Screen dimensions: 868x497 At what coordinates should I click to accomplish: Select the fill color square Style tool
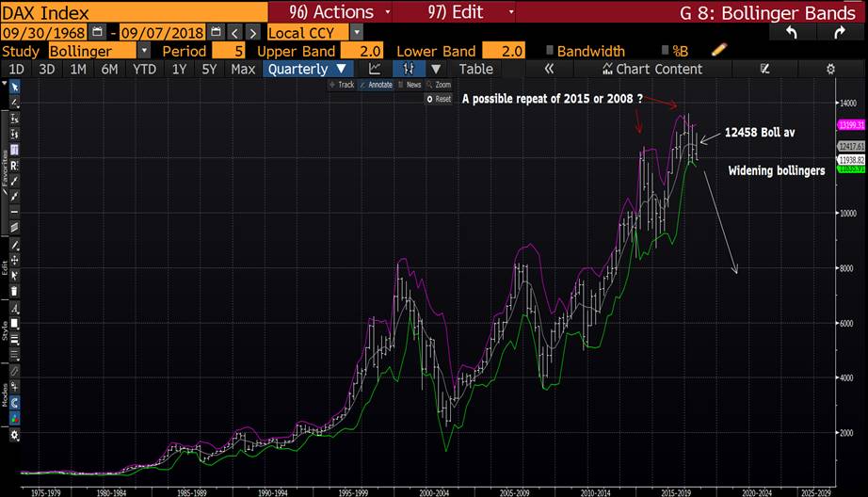coord(14,324)
